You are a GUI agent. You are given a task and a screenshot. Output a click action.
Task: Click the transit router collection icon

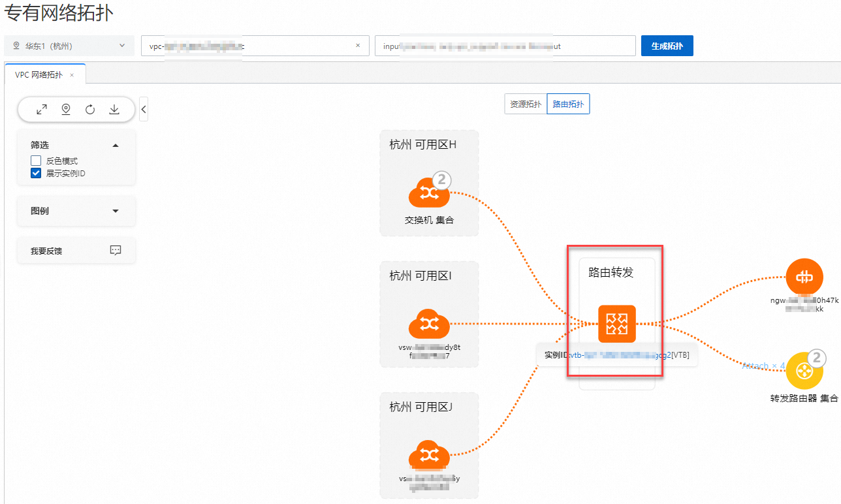804,371
